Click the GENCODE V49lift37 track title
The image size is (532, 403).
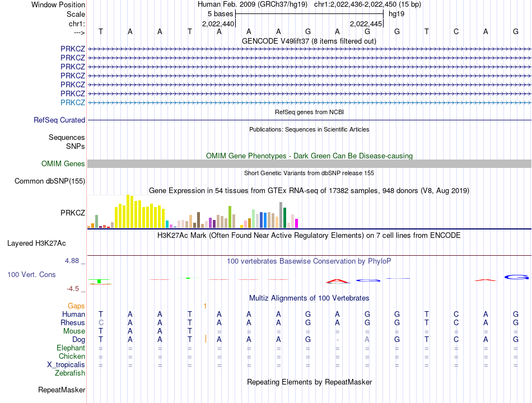pyautogui.click(x=309, y=41)
